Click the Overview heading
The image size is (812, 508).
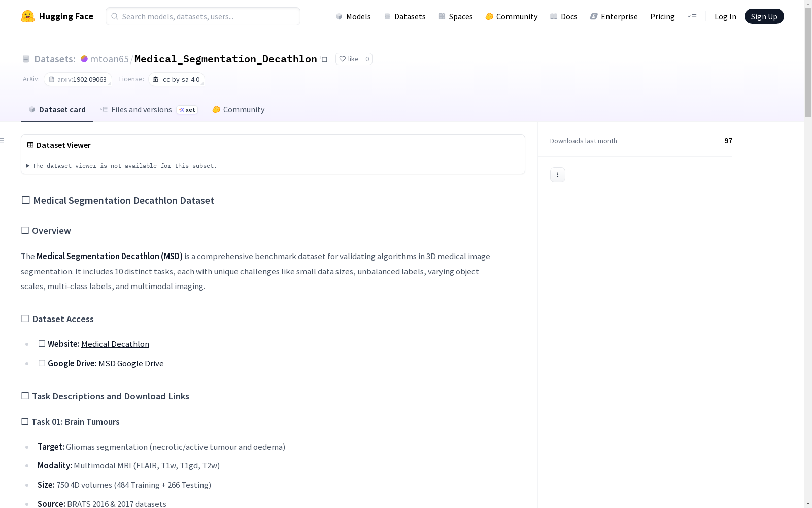46,231
